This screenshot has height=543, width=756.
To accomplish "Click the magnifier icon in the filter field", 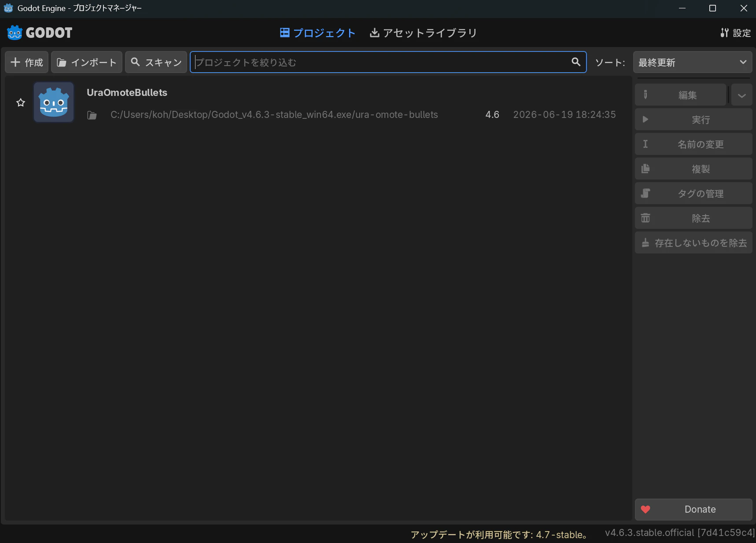I will click(576, 62).
